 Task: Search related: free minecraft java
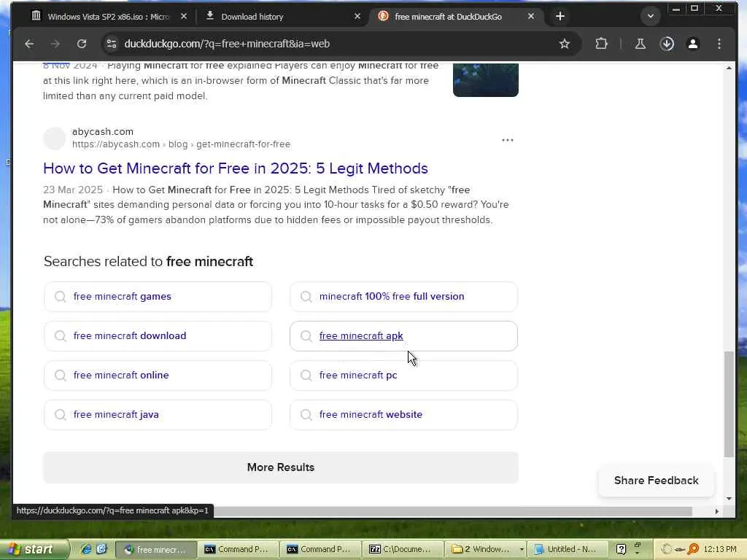click(x=158, y=415)
